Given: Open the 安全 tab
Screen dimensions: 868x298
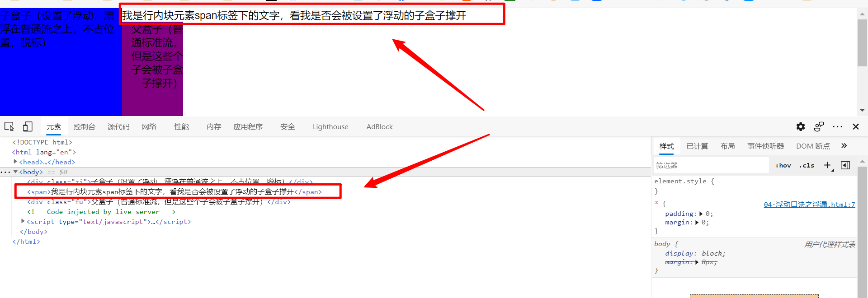Looking at the screenshot, I should [x=288, y=127].
